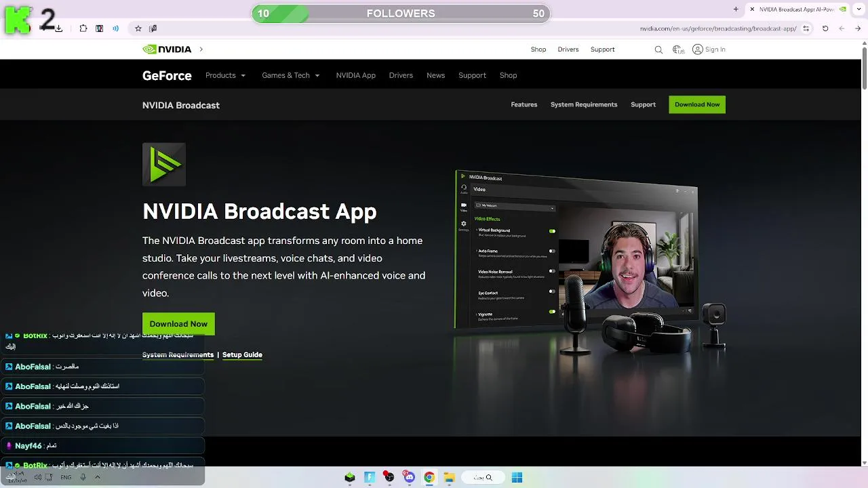Open the Windows Start button

(517, 477)
